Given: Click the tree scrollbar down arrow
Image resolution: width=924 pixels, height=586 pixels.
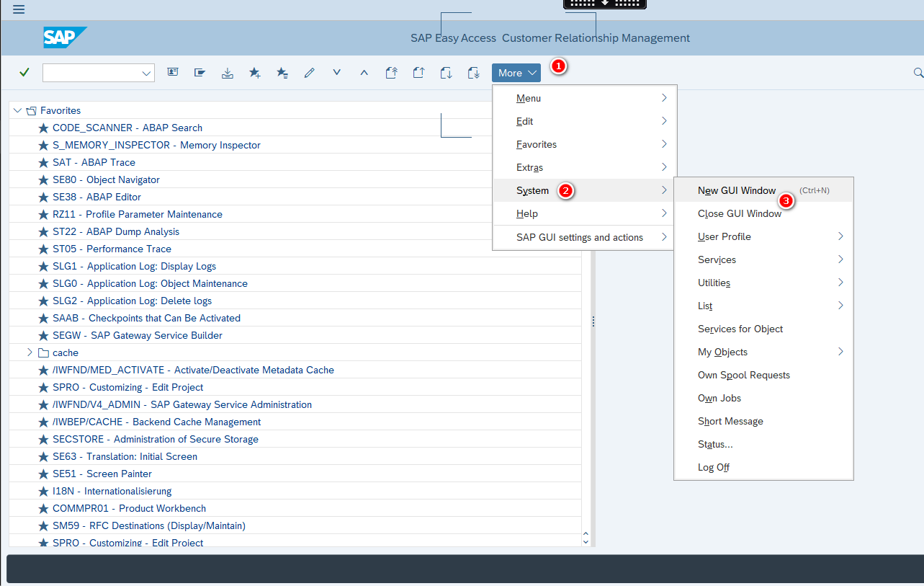Looking at the screenshot, I should tap(586, 541).
